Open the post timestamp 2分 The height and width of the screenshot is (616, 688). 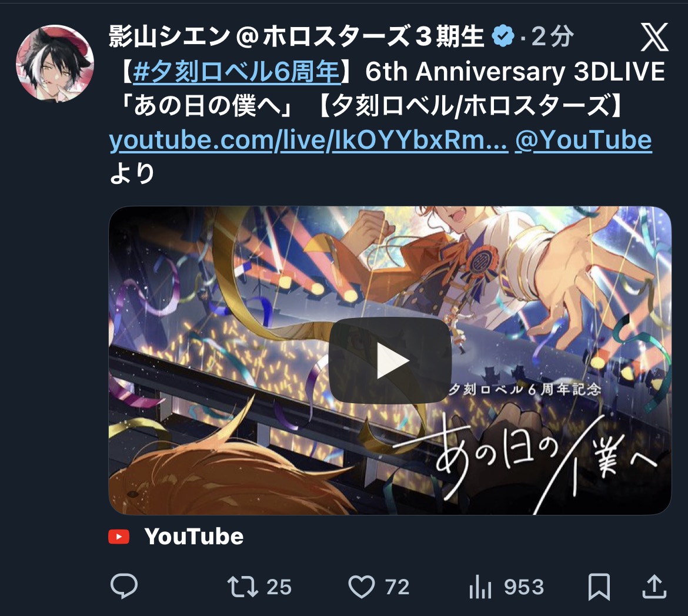click(552, 36)
